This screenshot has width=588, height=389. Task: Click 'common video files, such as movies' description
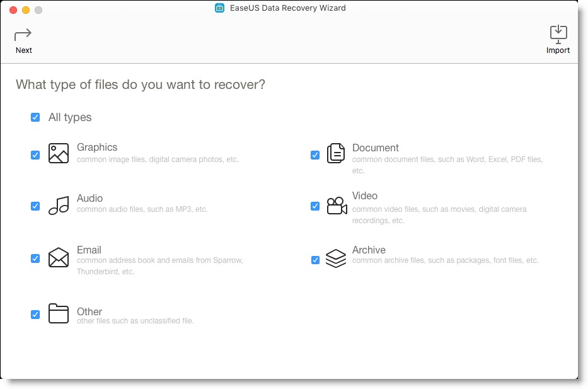point(439,214)
